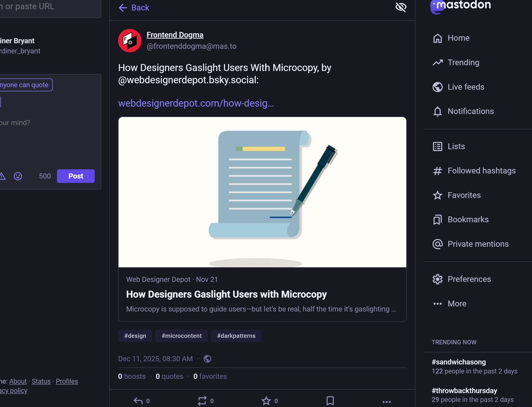Viewport: 532px width, 407px height.
Task: Expand the More section in the sidebar
Action: 457,304
